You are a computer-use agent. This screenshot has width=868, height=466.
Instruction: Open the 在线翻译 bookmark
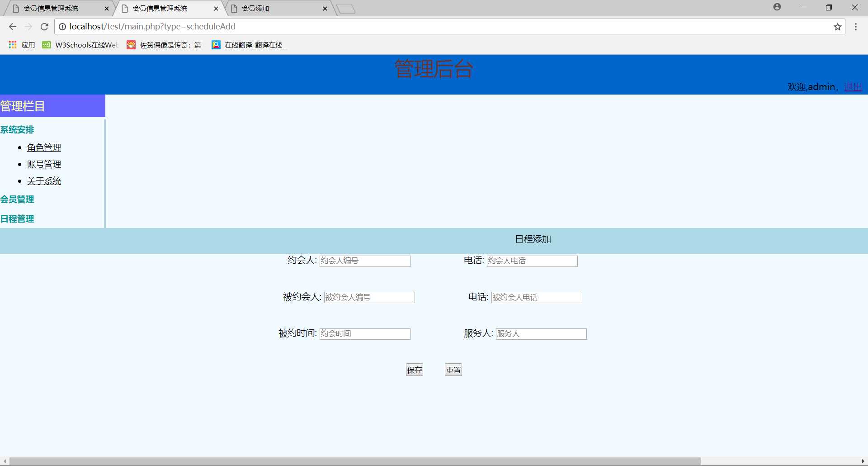point(250,45)
